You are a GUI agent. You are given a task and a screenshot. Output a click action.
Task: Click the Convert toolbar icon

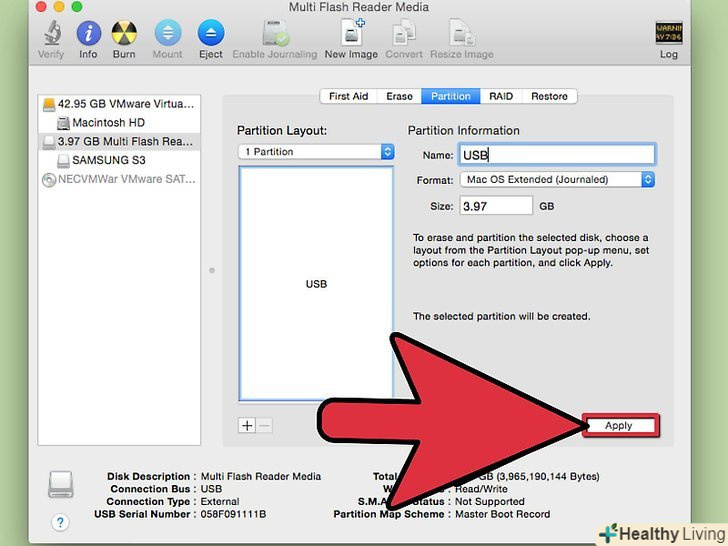pos(404,33)
